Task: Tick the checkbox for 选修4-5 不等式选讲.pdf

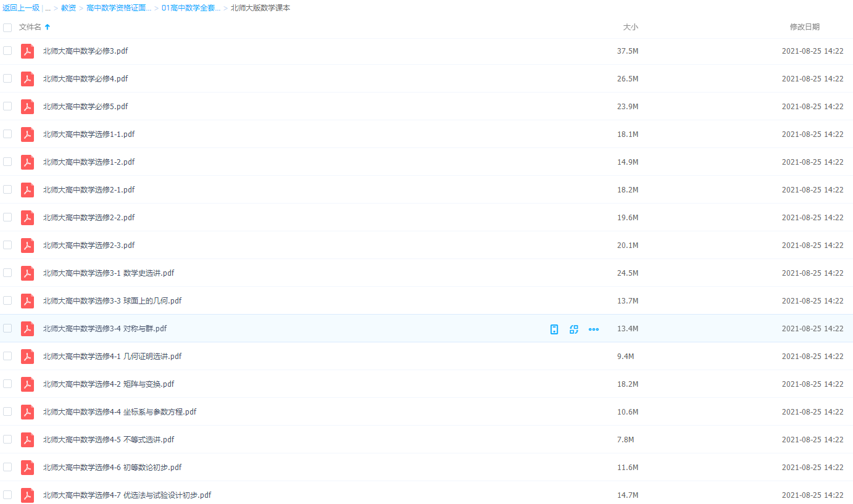Action: click(7, 439)
